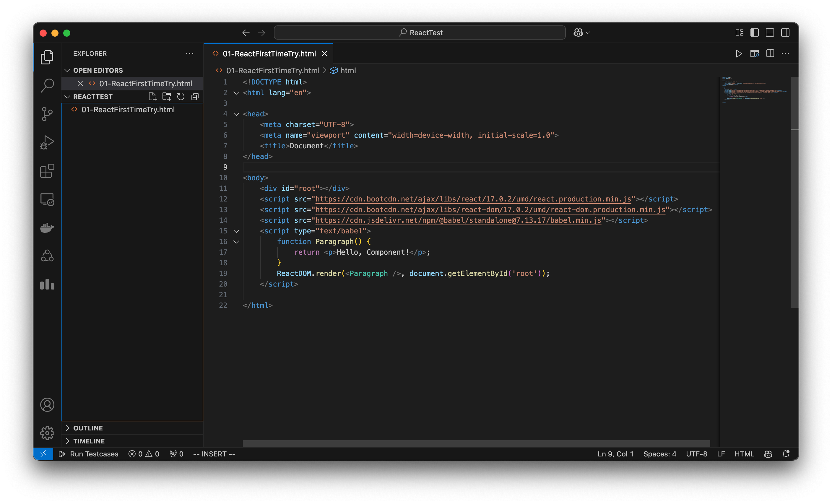The image size is (832, 504).
Task: Collapse the code fold on line 15
Action: click(x=236, y=231)
